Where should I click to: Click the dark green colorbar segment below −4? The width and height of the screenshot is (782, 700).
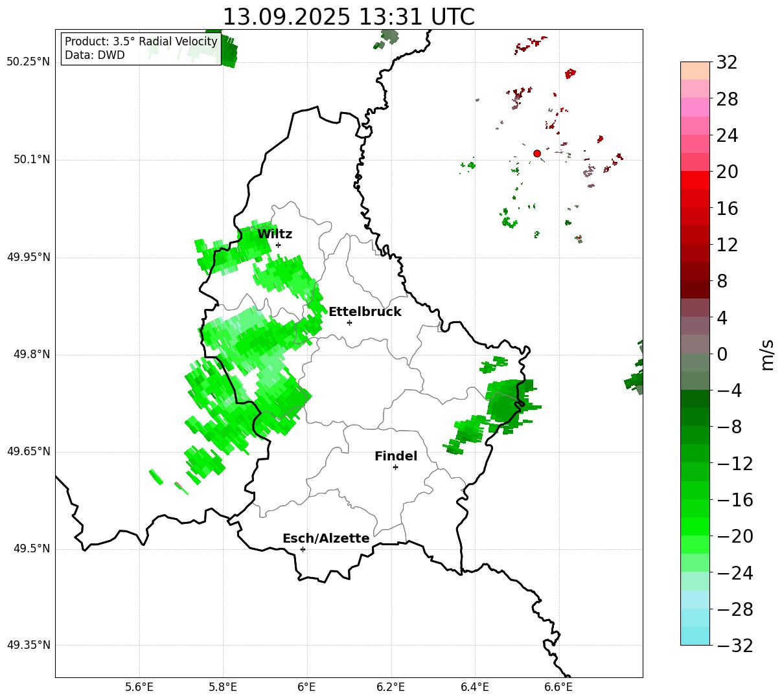point(695,399)
